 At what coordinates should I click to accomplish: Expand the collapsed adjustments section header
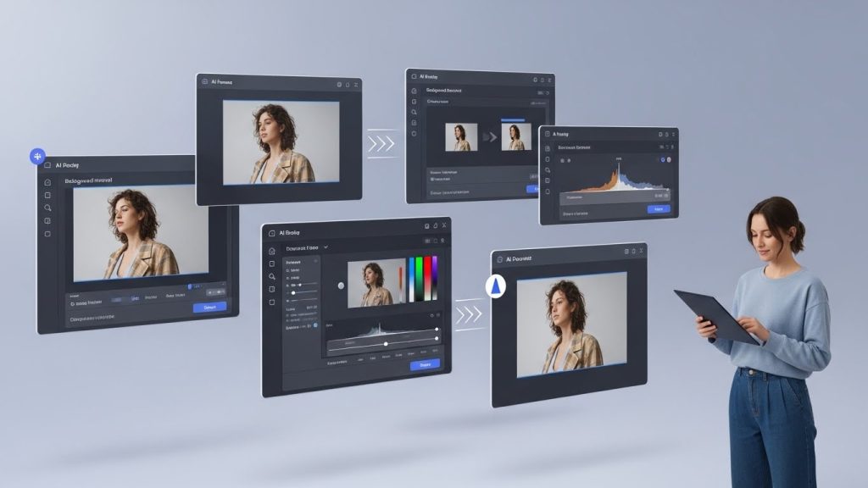[x=314, y=260]
